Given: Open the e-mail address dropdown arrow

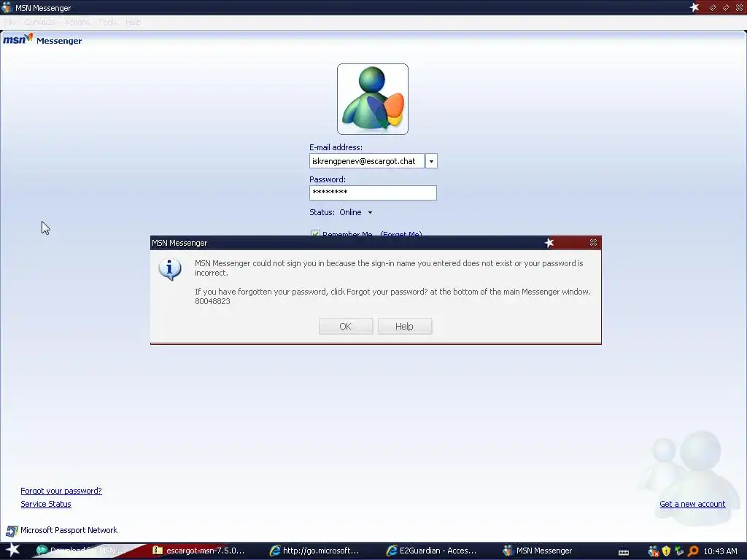Looking at the screenshot, I should click(x=431, y=161).
